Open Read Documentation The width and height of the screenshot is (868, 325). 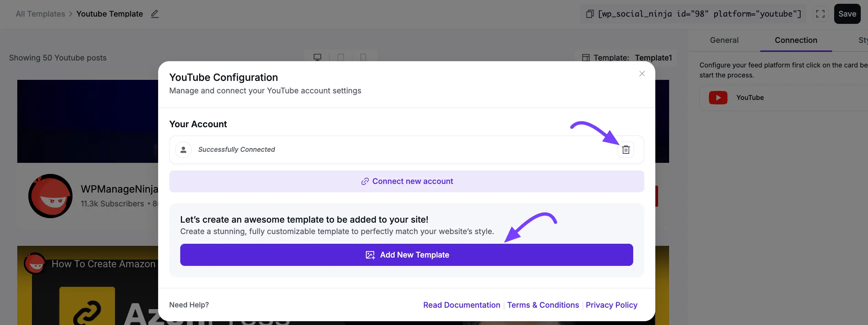click(462, 305)
